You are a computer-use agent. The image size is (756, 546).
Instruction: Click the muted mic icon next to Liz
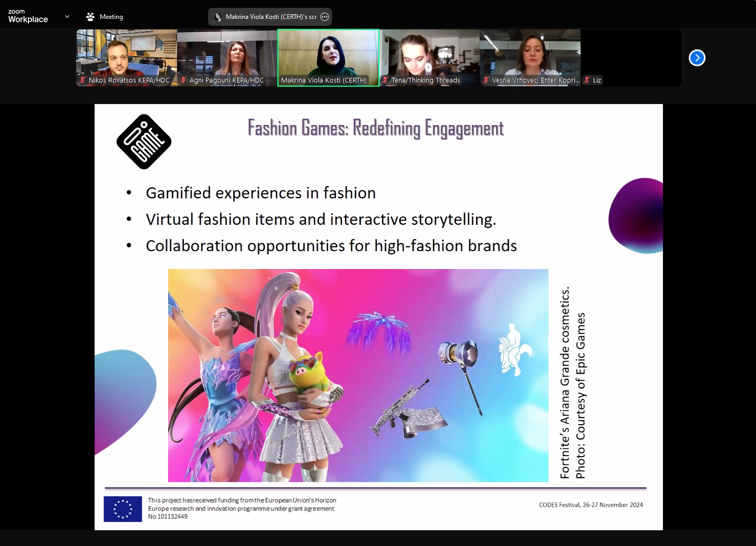click(587, 80)
